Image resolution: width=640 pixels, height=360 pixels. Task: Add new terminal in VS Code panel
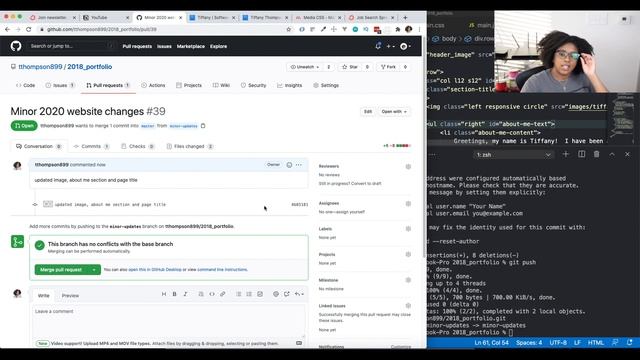(566, 154)
